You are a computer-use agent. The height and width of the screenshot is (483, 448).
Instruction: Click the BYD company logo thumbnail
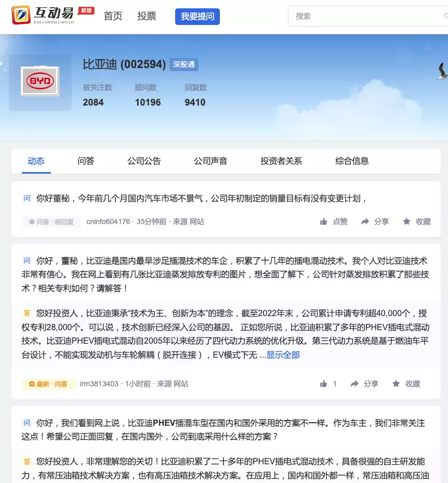[x=40, y=82]
